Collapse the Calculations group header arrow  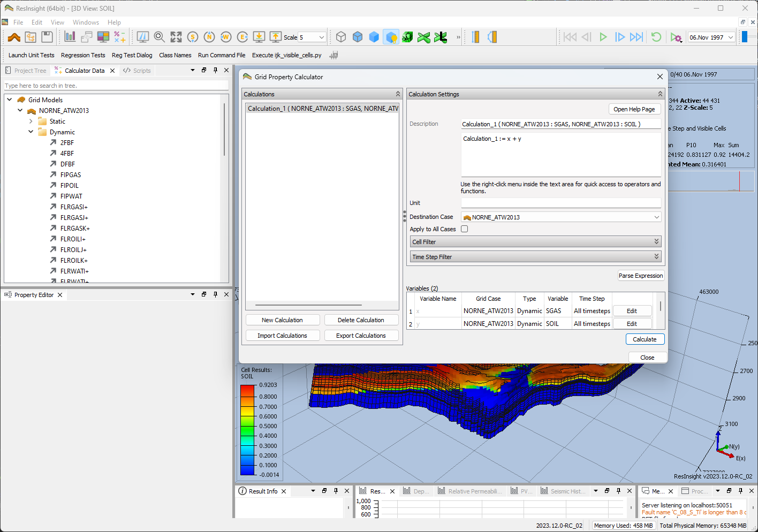point(398,94)
